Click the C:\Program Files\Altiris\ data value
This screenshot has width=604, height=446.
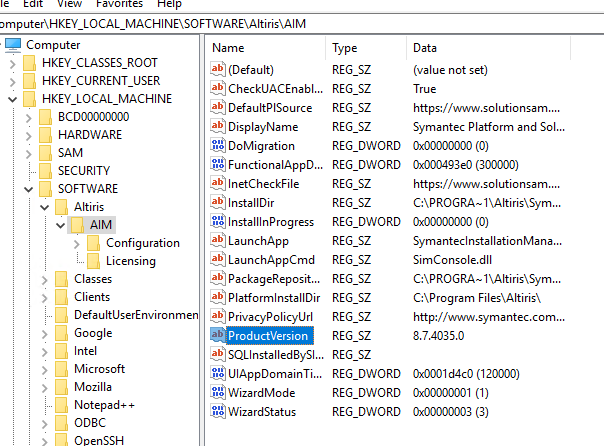[477, 298]
